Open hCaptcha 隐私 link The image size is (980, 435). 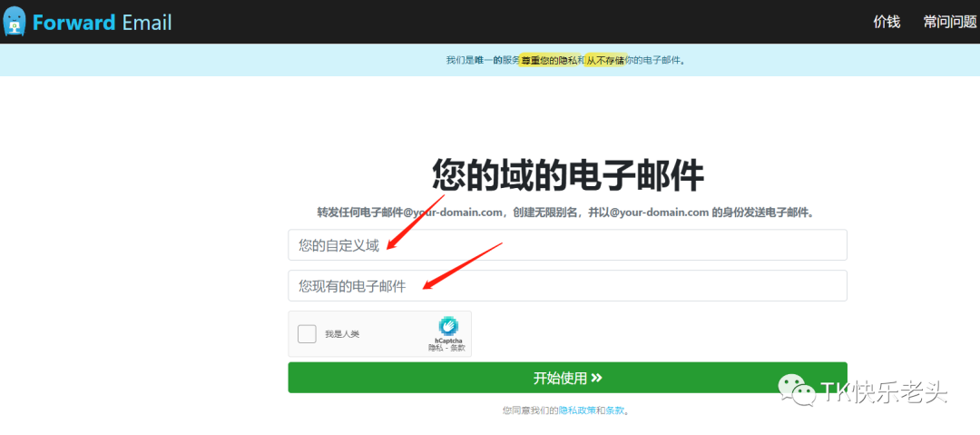[435, 348]
